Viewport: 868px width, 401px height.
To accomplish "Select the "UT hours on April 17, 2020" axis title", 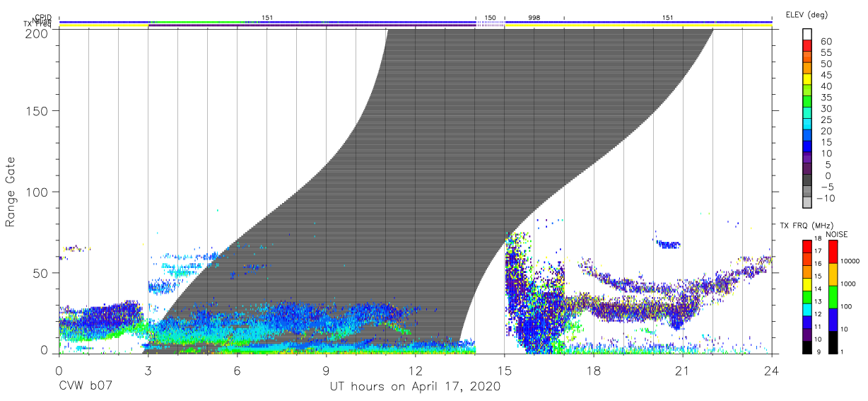I will tap(414, 387).
